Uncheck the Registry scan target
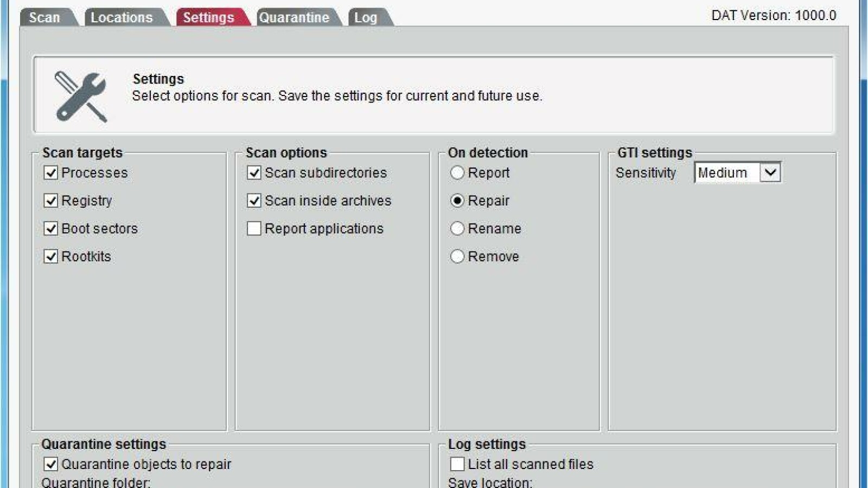This screenshot has height=488, width=868. coord(50,200)
